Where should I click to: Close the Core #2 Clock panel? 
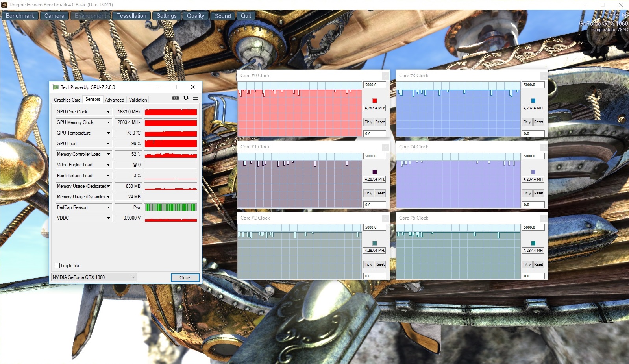tap(385, 218)
